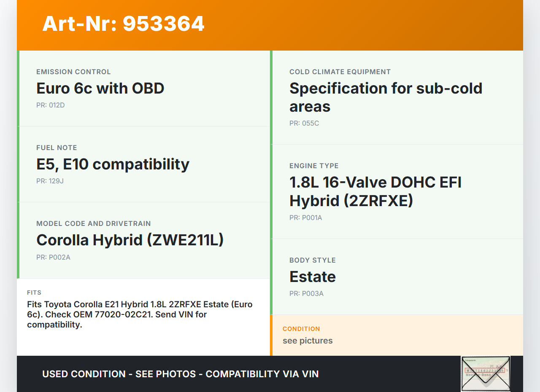Select the Corolla Hybrid (ZWE211L) model text
The width and height of the screenshot is (540, 392).
130,240
